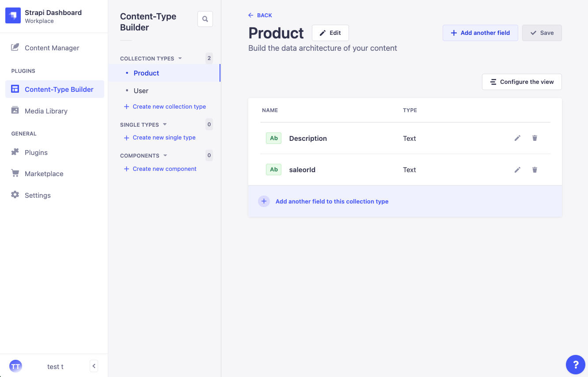Collapse the Components section

click(165, 155)
